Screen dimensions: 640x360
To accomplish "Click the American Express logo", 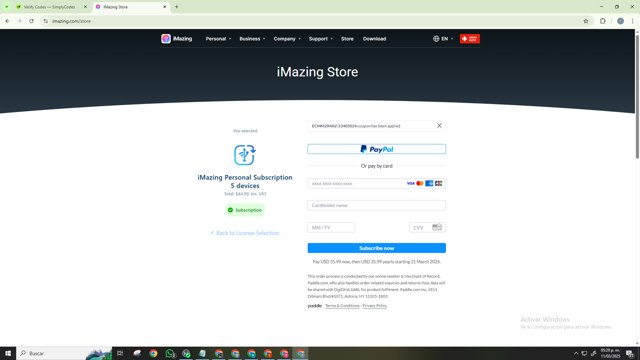I will [x=429, y=184].
